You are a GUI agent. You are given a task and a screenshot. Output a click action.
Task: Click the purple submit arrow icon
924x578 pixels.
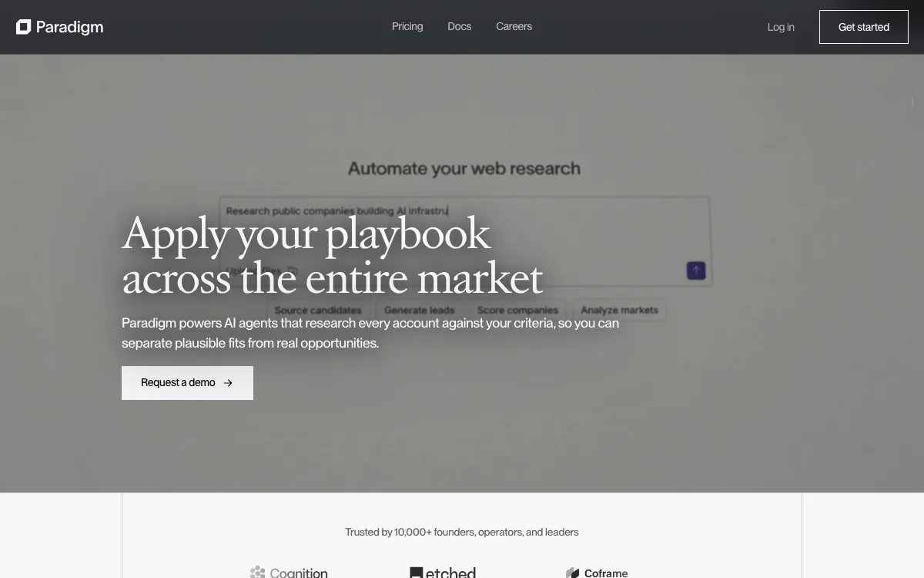(696, 271)
